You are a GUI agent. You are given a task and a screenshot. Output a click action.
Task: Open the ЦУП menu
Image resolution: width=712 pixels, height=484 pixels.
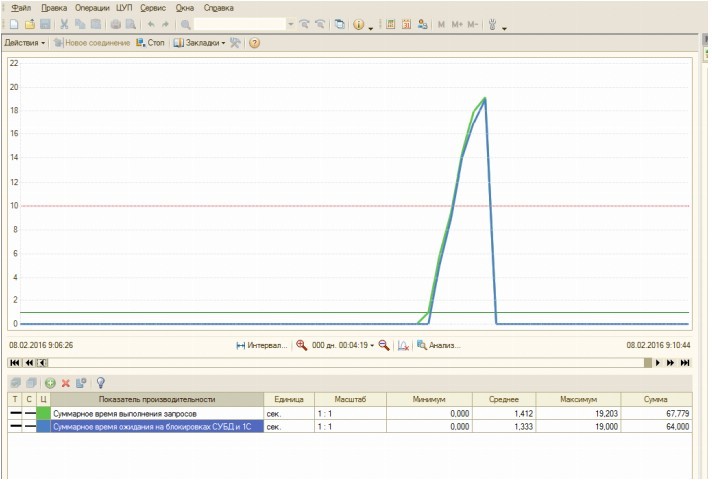coord(124,8)
